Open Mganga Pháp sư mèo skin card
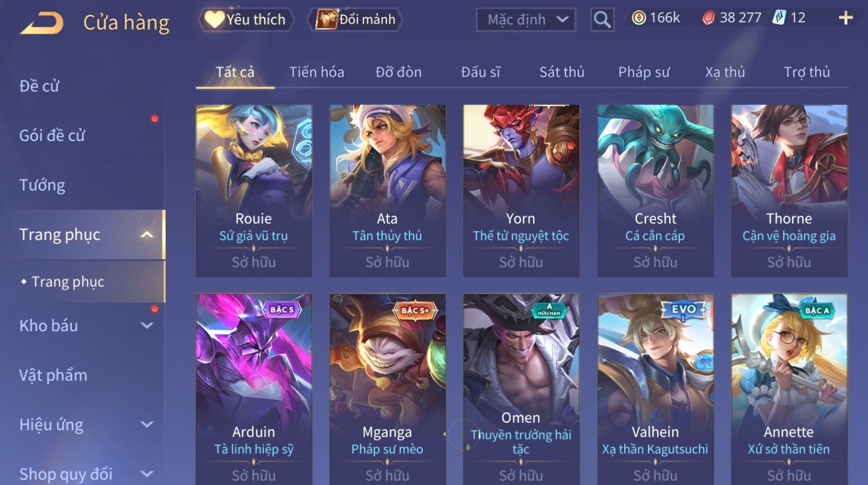The image size is (868, 485). [388, 389]
